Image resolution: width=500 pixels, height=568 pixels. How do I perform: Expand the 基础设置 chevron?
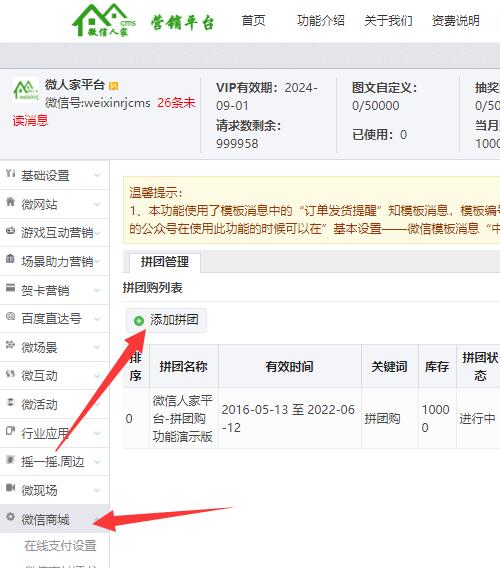[97, 175]
